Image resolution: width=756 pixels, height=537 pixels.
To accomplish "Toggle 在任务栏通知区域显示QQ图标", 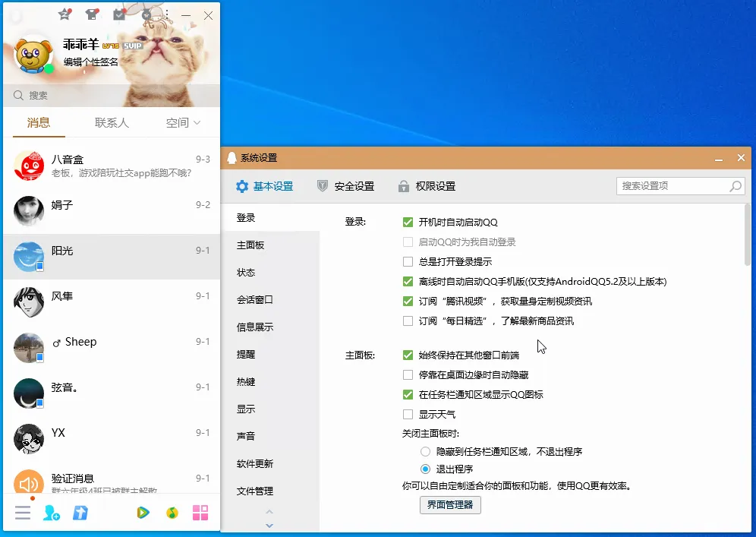I will 408,395.
